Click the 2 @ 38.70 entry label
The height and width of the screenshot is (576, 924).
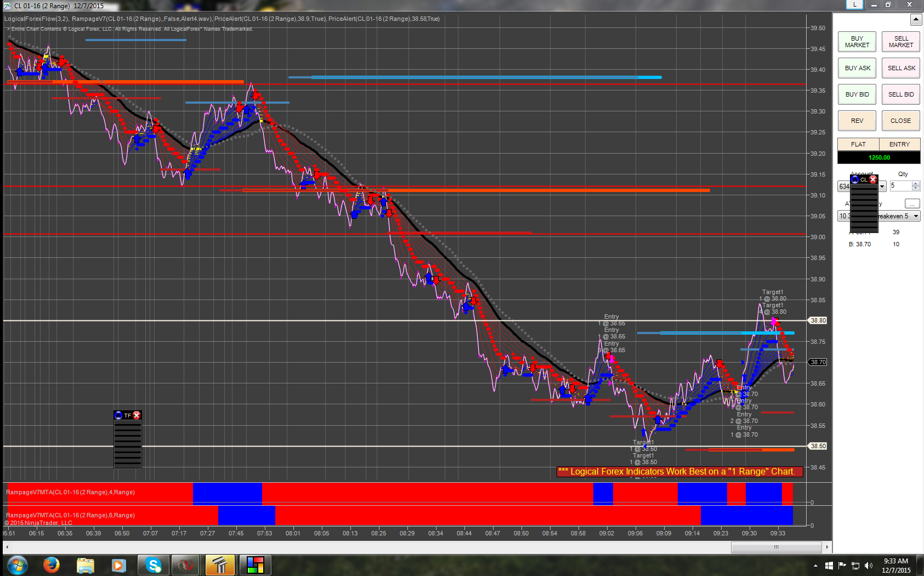tap(744, 421)
